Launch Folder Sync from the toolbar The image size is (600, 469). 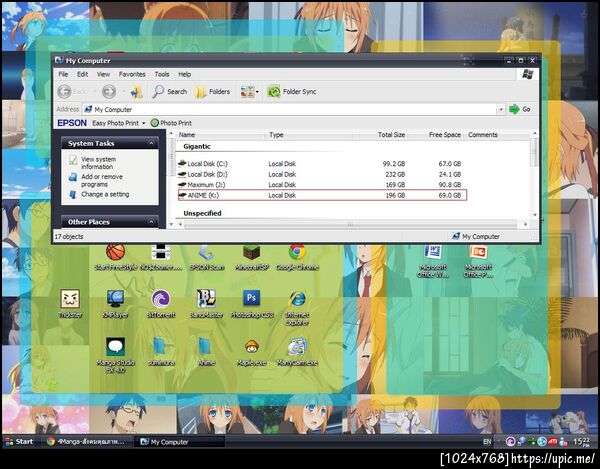pos(292,92)
